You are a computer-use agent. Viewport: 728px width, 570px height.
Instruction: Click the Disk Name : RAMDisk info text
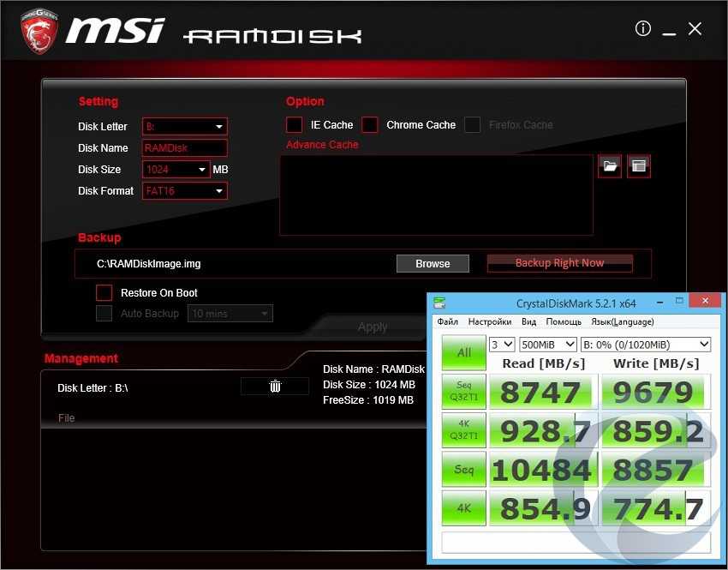click(373, 369)
